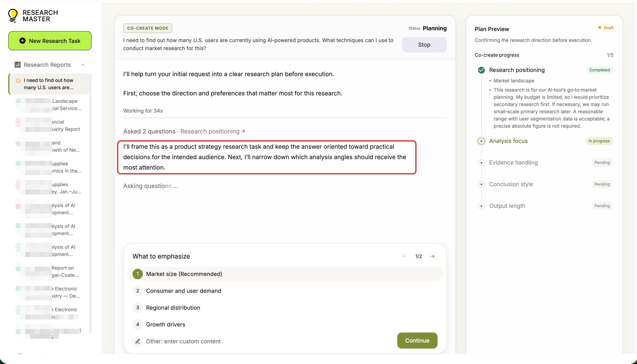Click the Research Reports chart icon
The width and height of the screenshot is (637, 364).
[17, 65]
